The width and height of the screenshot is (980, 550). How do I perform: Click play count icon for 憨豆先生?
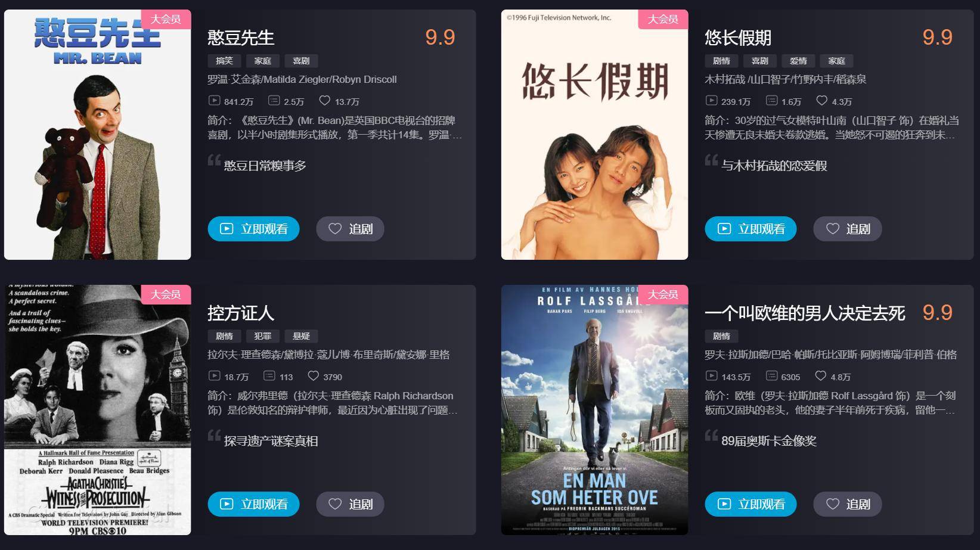pyautogui.click(x=214, y=101)
